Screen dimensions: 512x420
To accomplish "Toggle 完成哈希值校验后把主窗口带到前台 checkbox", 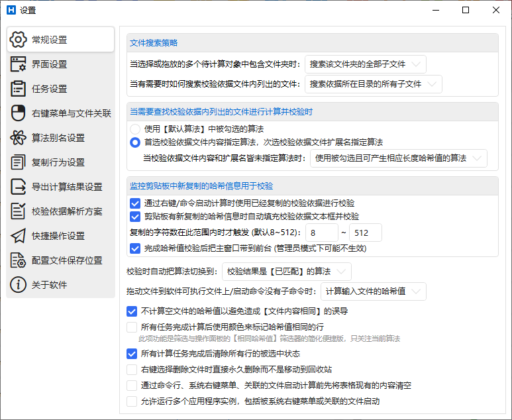I will point(135,248).
